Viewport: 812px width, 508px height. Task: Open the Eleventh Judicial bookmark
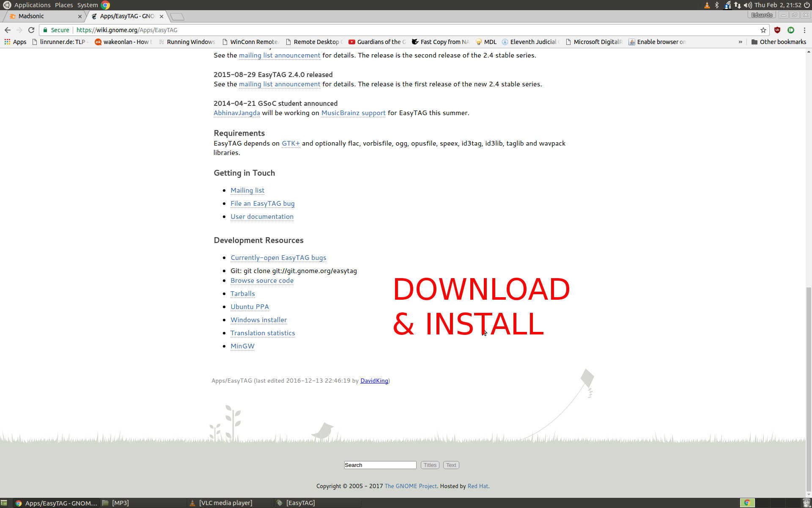click(x=531, y=42)
